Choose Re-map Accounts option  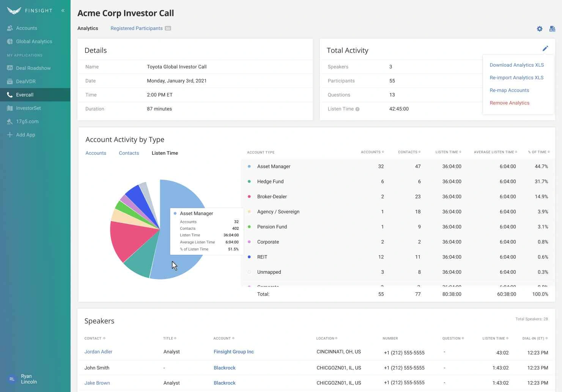click(509, 90)
